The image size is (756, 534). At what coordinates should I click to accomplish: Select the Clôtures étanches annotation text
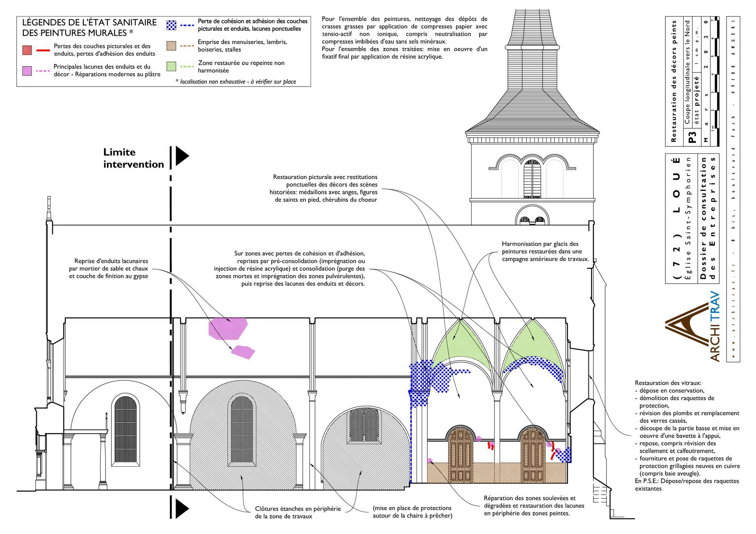pyautogui.click(x=298, y=512)
